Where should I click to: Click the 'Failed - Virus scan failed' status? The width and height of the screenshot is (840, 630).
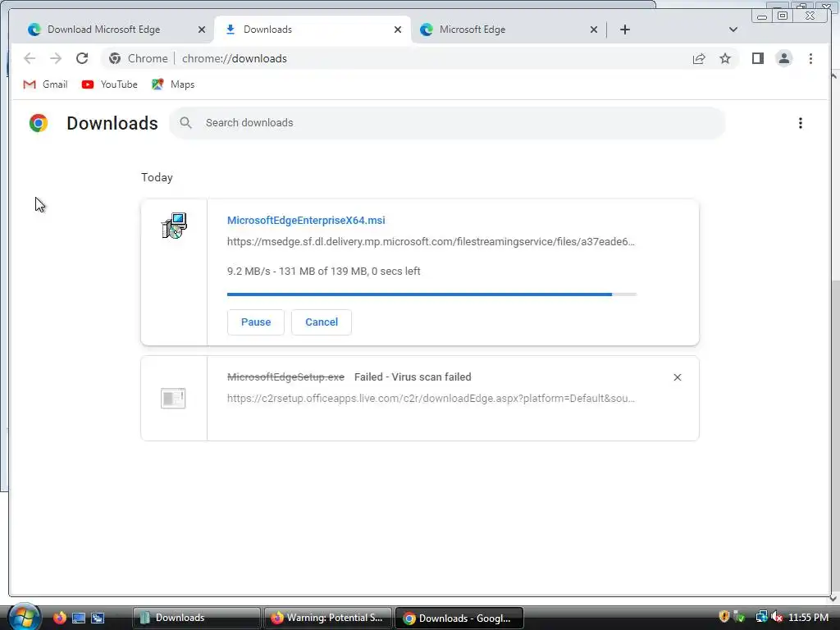pyautogui.click(x=413, y=377)
